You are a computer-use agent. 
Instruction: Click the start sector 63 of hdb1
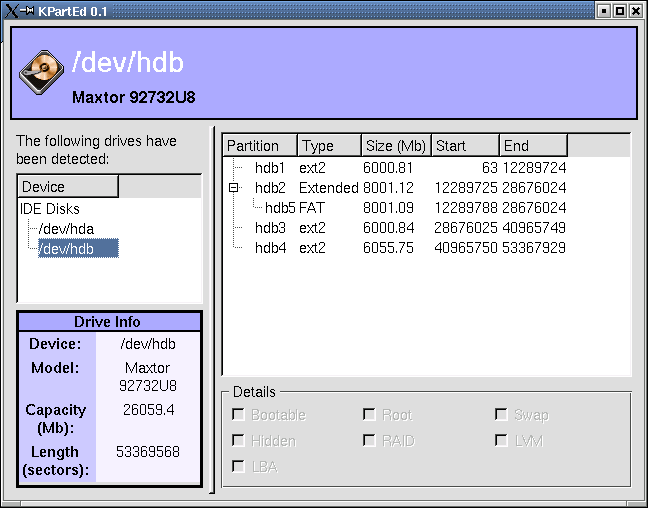tap(490, 168)
